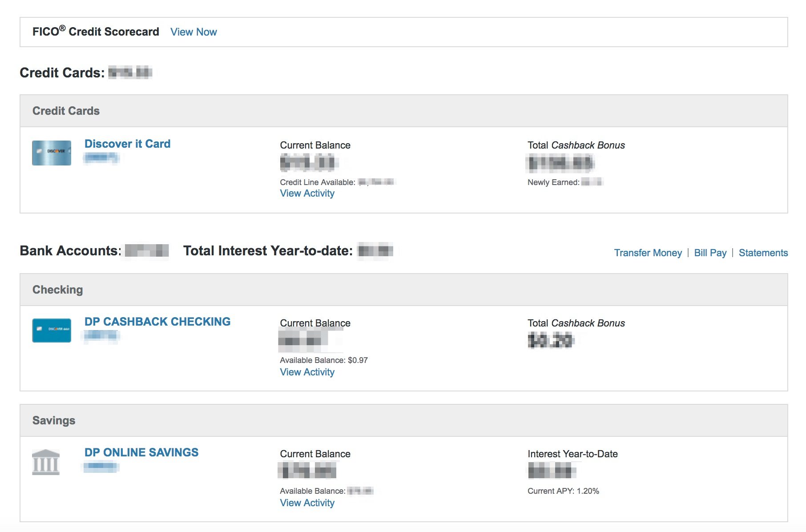Image resolution: width=806 pixels, height=532 pixels.
Task: View Activity for Cashback Checking
Action: [307, 372]
